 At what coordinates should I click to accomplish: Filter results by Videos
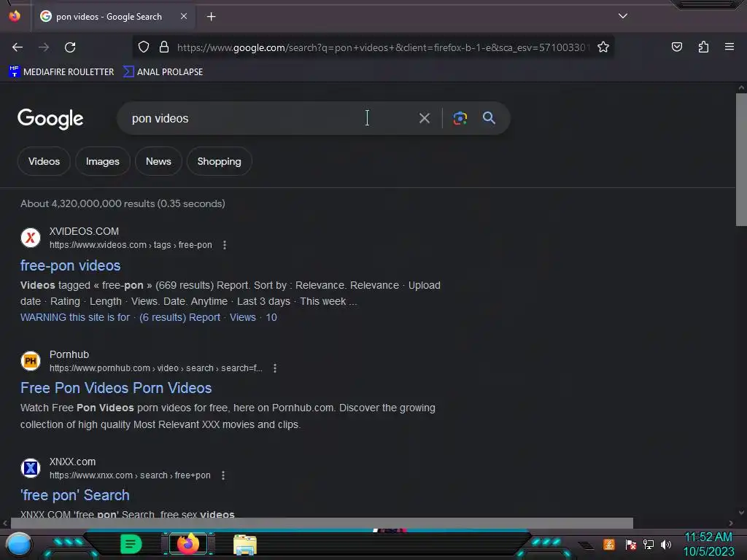tap(44, 161)
